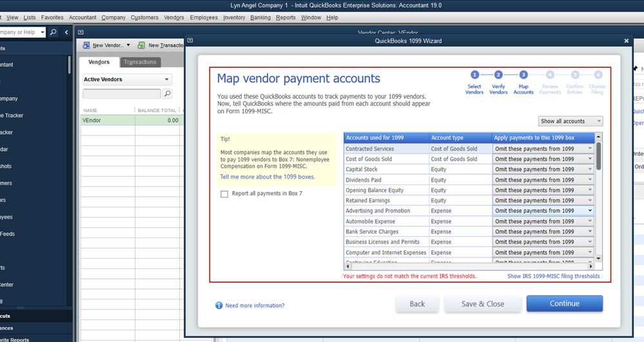The image size is (644, 342).
Task: Open 1099 box dropdown for Capital Stock
Action: point(543,169)
